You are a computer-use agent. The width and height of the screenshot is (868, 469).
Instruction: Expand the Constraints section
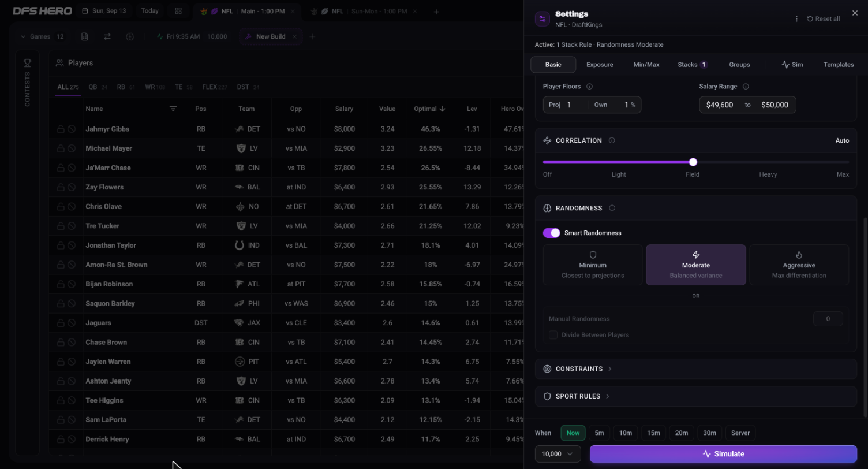click(696, 369)
